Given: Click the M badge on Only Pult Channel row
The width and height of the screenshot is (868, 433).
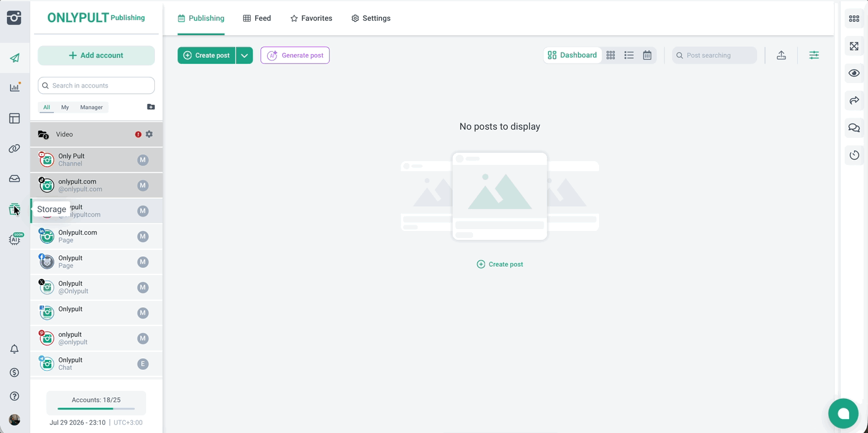Looking at the screenshot, I should tap(143, 160).
